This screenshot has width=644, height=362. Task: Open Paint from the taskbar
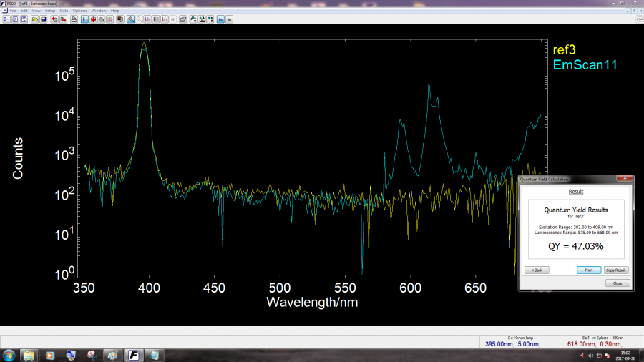pyautogui.click(x=112, y=355)
